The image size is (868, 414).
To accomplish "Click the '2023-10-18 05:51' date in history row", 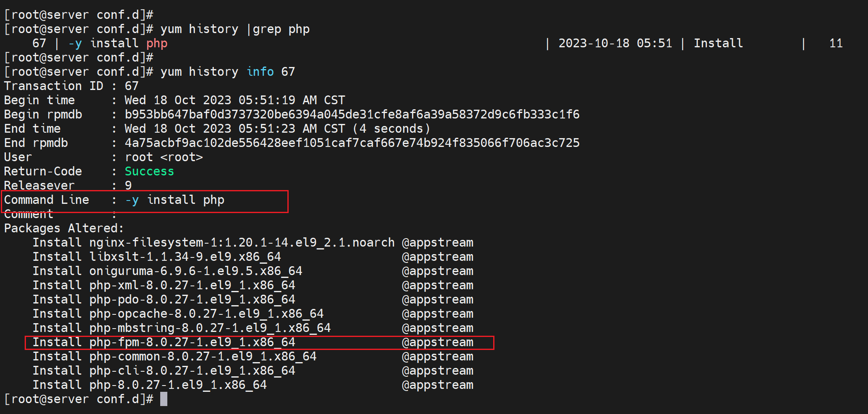I will pos(615,43).
